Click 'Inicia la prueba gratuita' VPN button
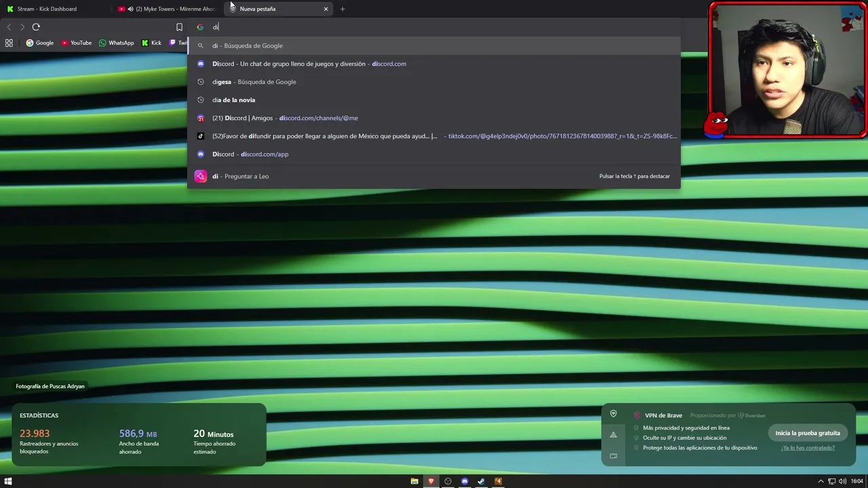 click(x=808, y=433)
